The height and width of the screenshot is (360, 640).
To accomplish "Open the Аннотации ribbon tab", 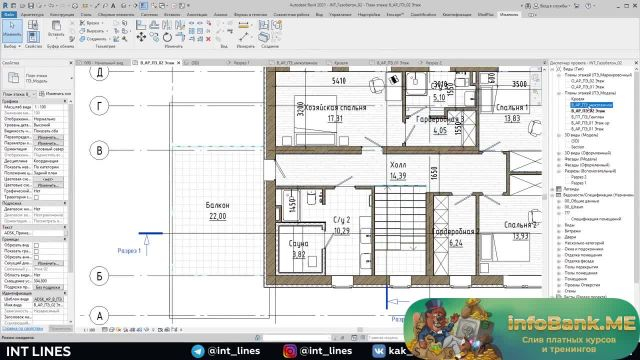I will (197, 14).
